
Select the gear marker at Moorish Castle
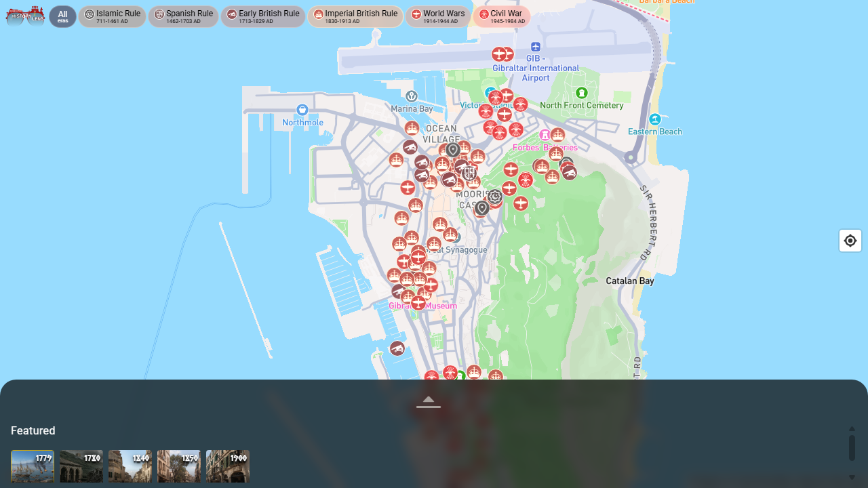pos(495,197)
